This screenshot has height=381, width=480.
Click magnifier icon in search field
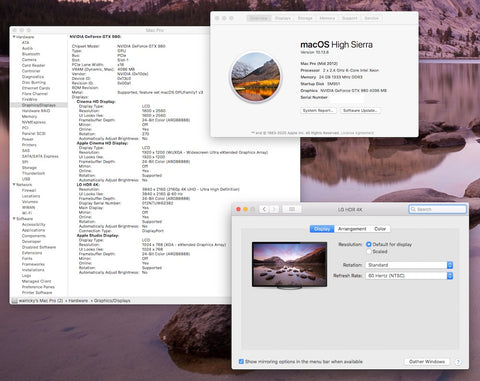tap(414, 209)
